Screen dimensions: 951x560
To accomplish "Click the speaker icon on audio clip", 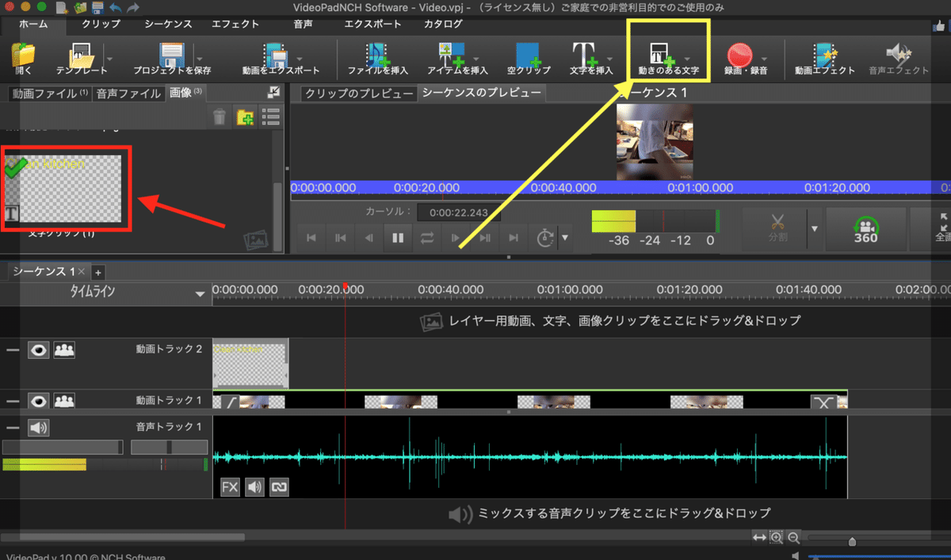I will pos(254,486).
